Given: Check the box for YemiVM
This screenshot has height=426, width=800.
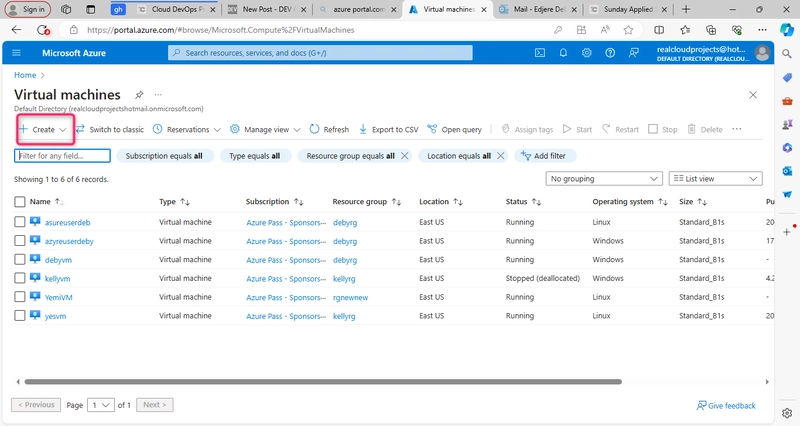Looking at the screenshot, I should (19, 297).
